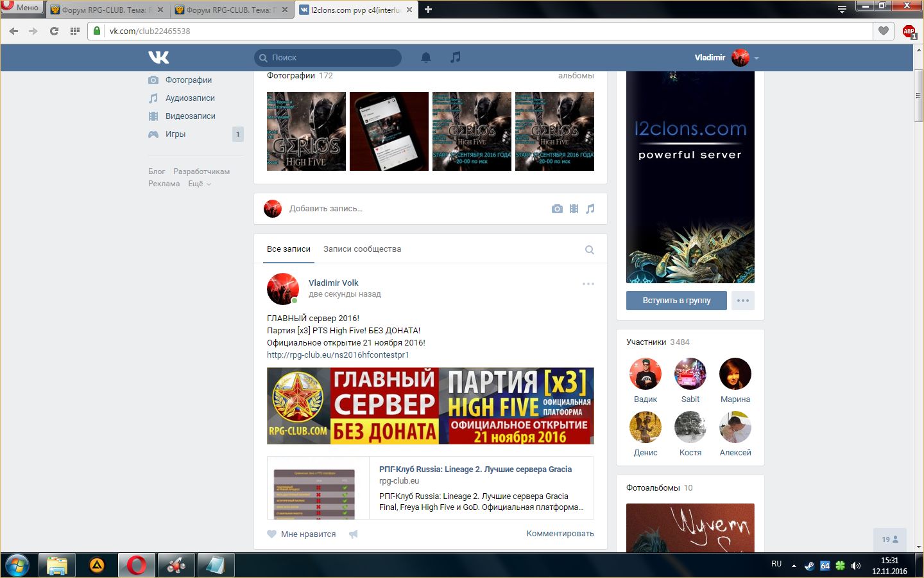The image size is (924, 578).
Task: Open a new browser tab with plus
Action: [429, 9]
